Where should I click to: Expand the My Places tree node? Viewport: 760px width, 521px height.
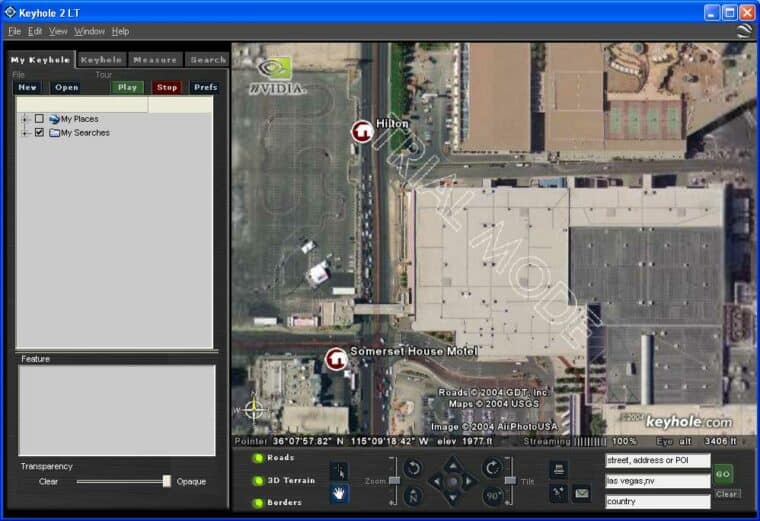click(25, 119)
